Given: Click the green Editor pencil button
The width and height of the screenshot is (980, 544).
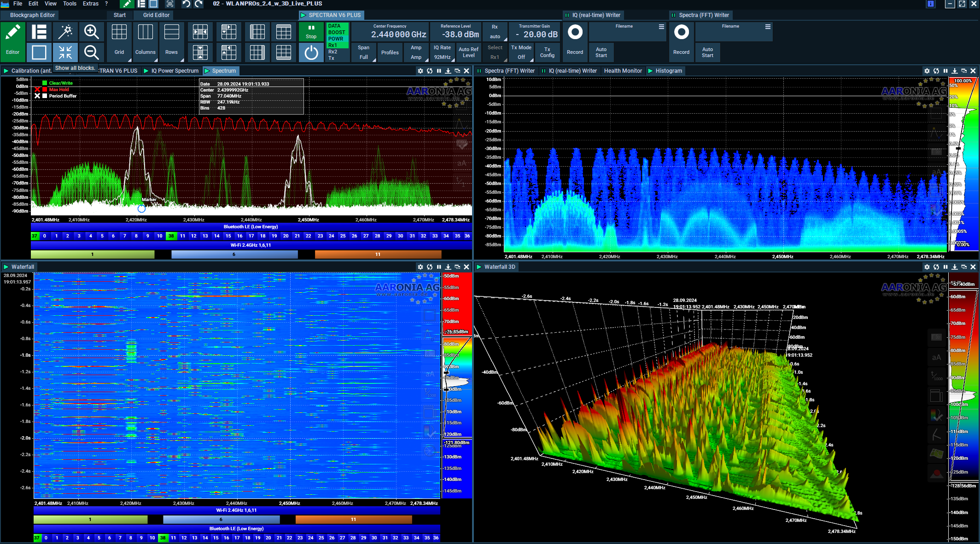Looking at the screenshot, I should coord(12,42).
